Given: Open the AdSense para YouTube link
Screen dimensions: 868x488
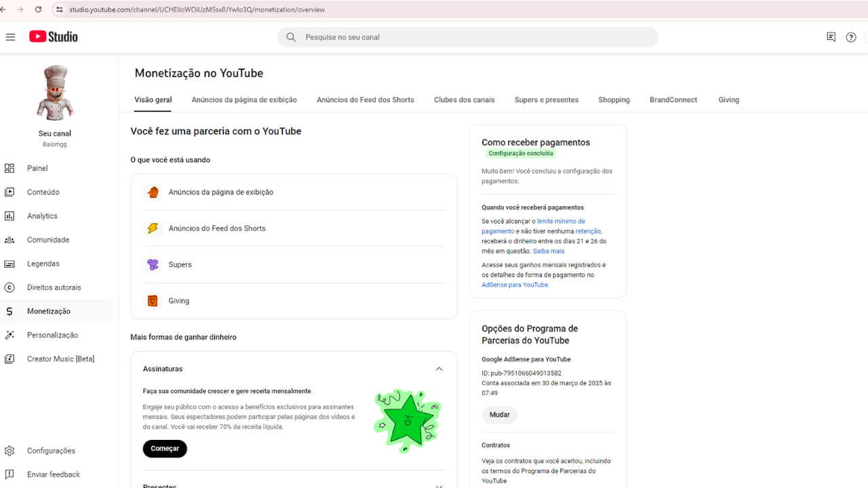Looking at the screenshot, I should point(515,285).
